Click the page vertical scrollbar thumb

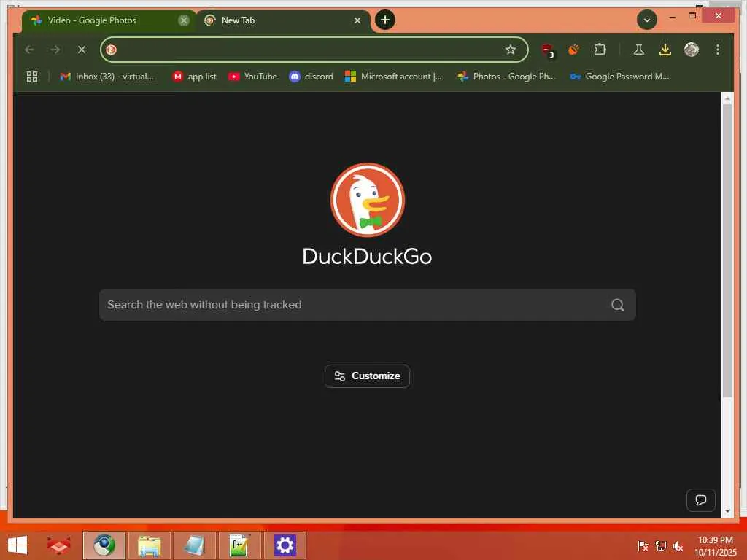[727, 250]
